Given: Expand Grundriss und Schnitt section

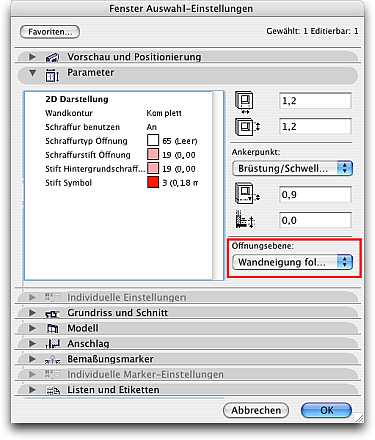Looking at the screenshot, I should click(x=32, y=313).
